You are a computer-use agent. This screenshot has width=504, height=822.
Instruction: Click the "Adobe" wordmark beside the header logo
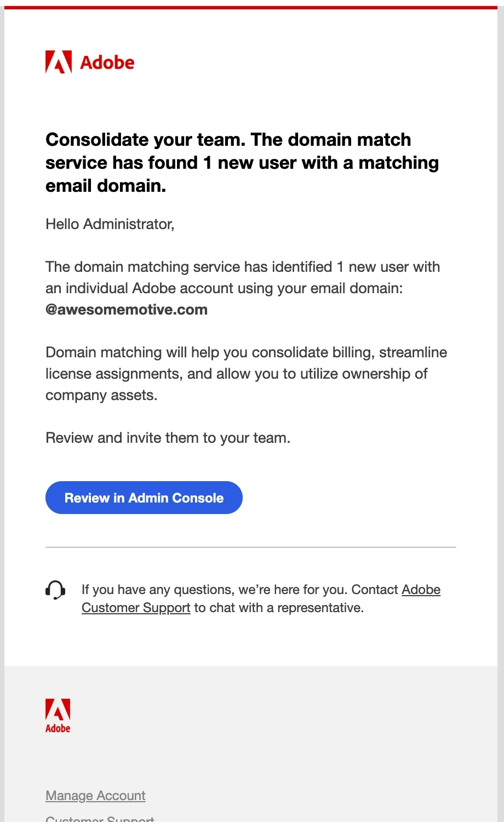pos(107,62)
